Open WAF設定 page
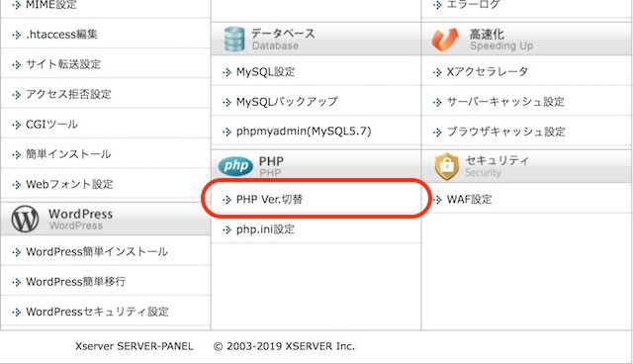 [x=469, y=200]
